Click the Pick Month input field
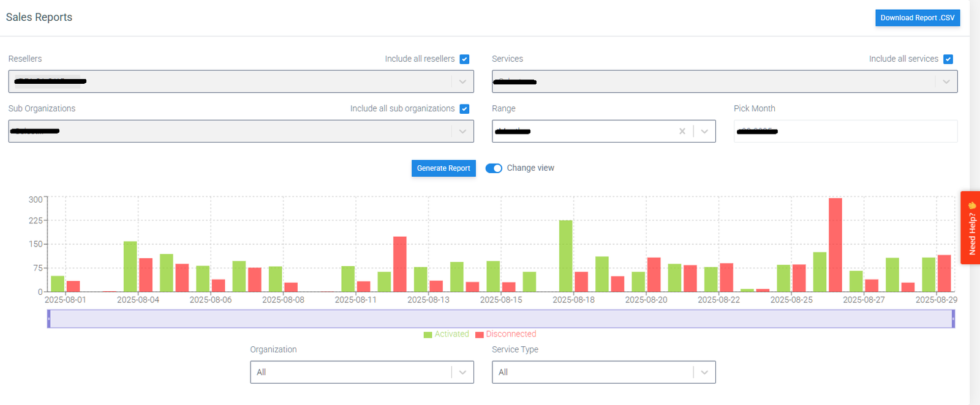 pos(845,132)
